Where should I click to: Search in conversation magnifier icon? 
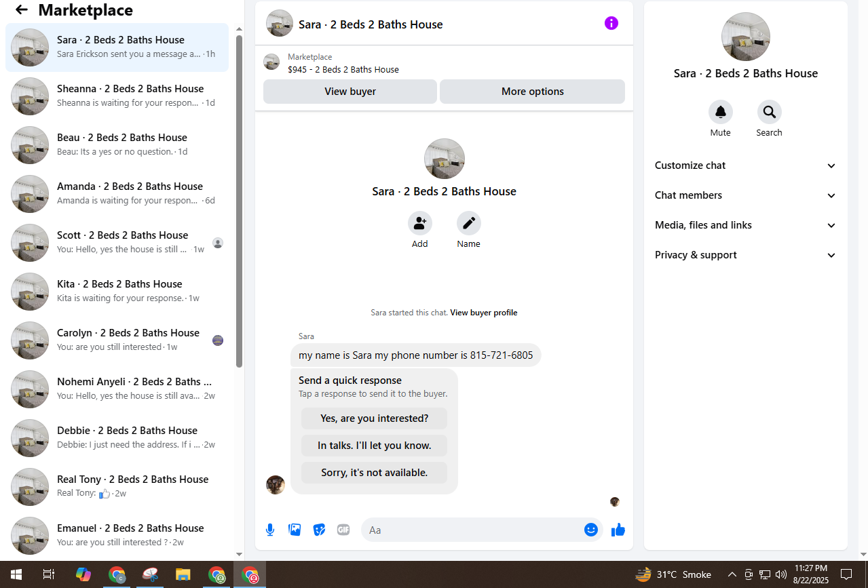(770, 112)
